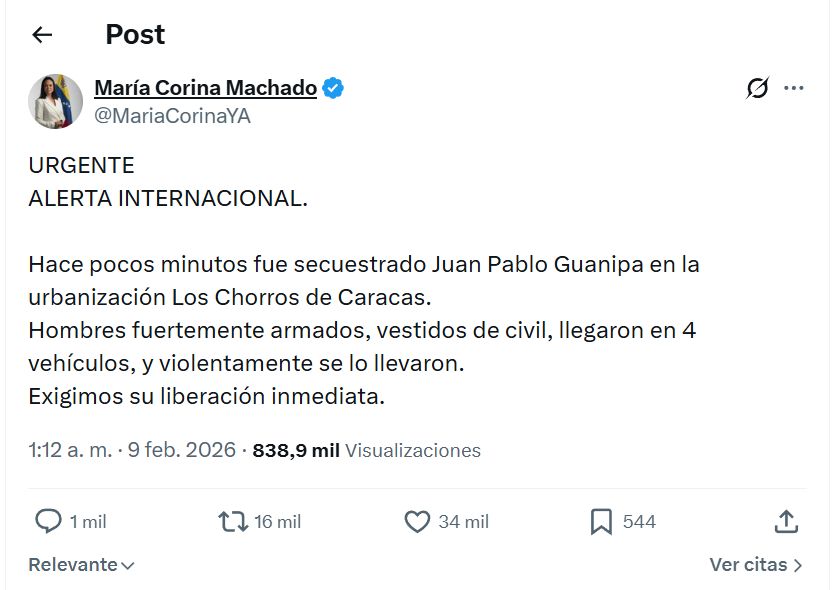The width and height of the screenshot is (839, 590).
Task: Click the Grok actions icon on the post
Action: (757, 87)
